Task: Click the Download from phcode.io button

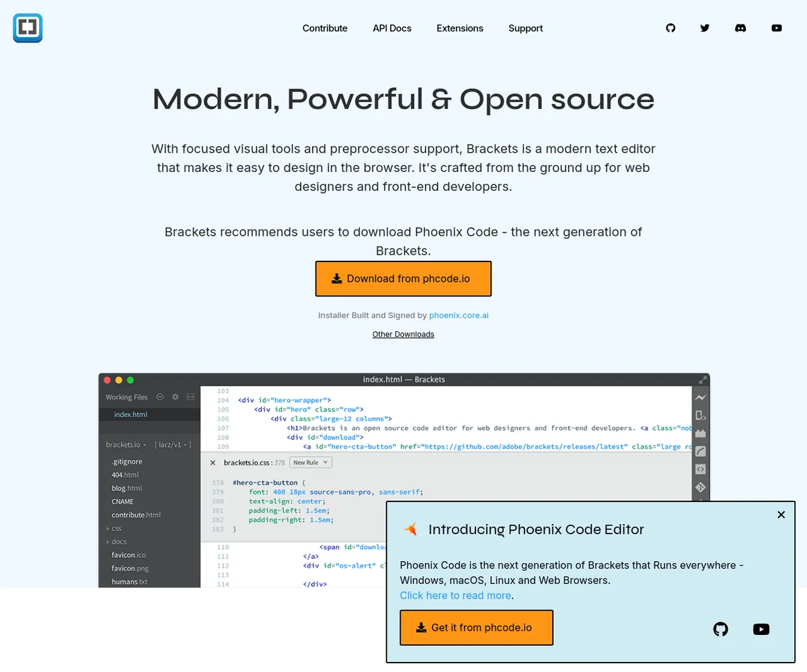Action: 403,279
